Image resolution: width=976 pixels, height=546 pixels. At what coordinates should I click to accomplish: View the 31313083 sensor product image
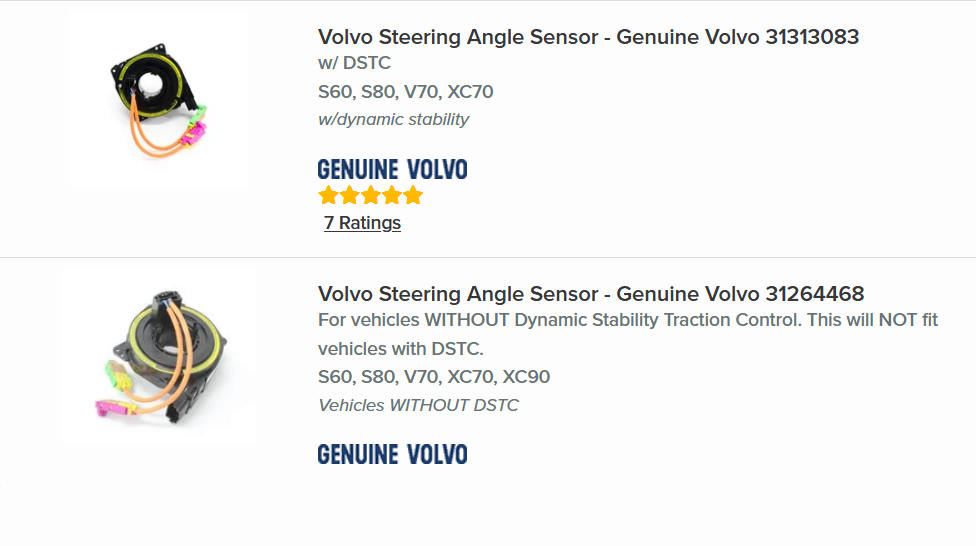(159, 100)
